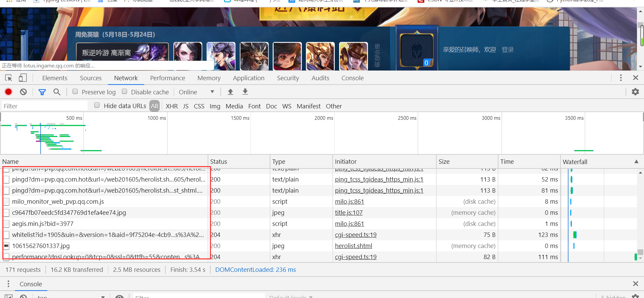
Task: Enable Disable cache checkbox
Action: pyautogui.click(x=124, y=91)
